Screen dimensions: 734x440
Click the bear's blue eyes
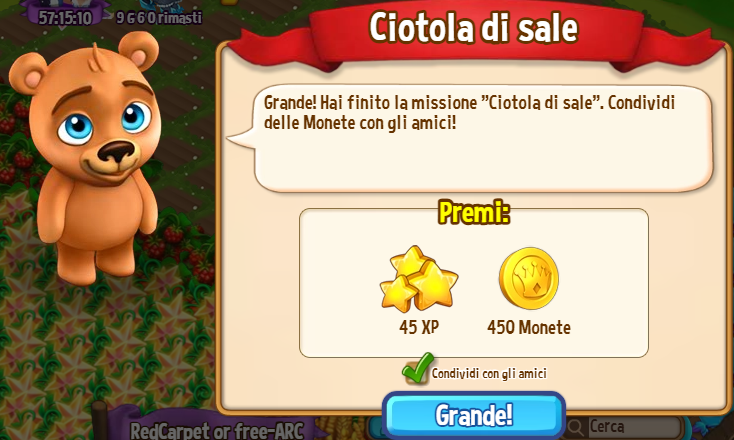(x=105, y=123)
